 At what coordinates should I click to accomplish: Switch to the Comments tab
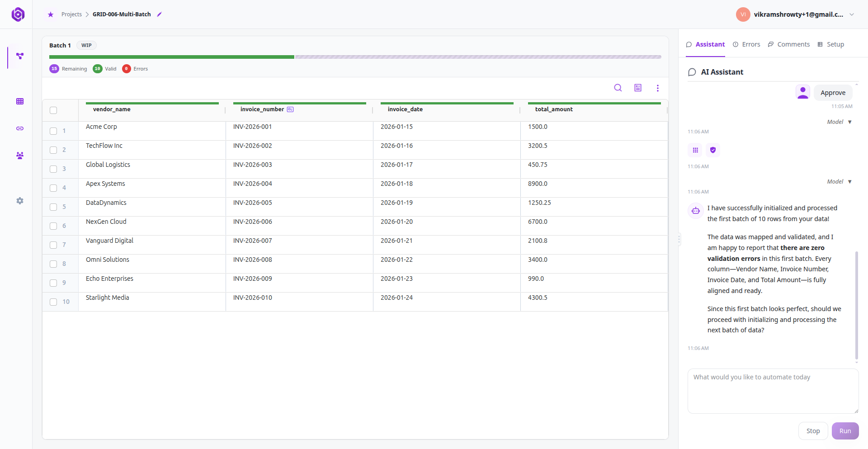[x=789, y=44]
